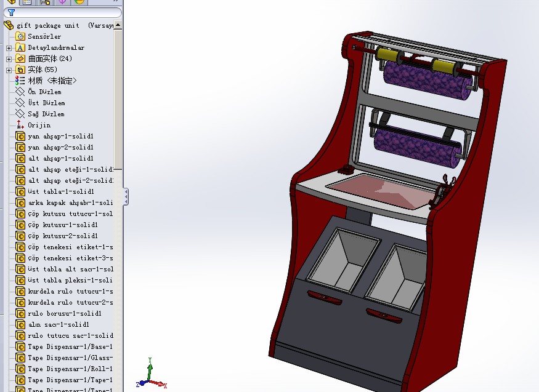
Task: Select the gift package unit root part
Action: [x=48, y=25]
